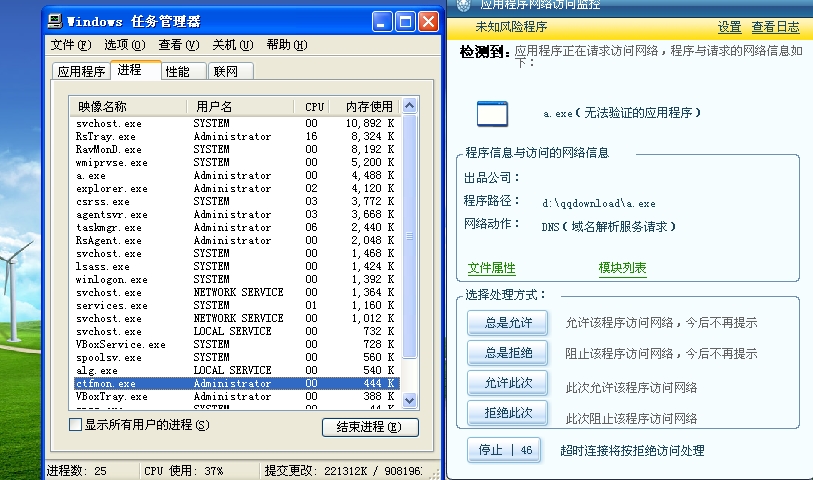Click the 结束进程(E) button
The image size is (813, 480).
pos(370,427)
